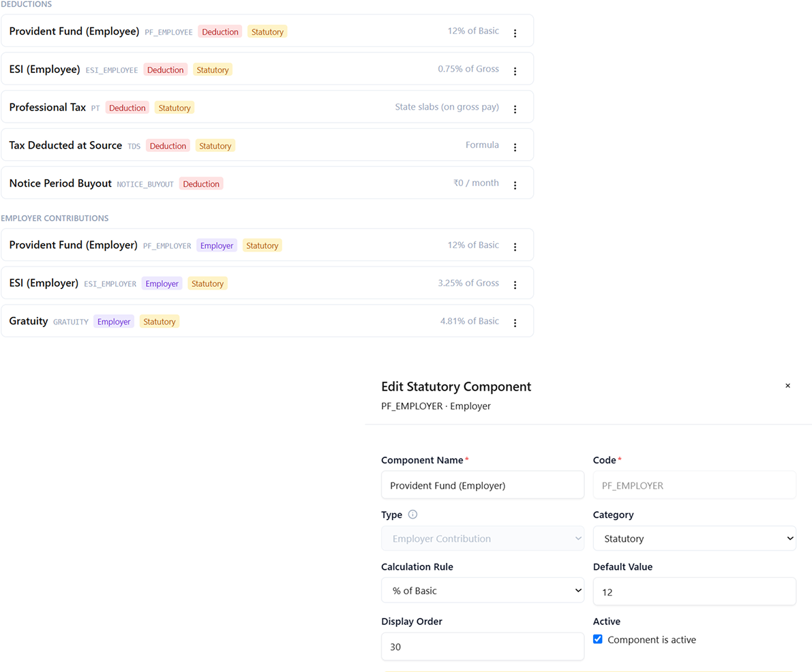The height and width of the screenshot is (672, 812).
Task: Click the ESI_EMPLOYEE code label
Action: click(112, 70)
